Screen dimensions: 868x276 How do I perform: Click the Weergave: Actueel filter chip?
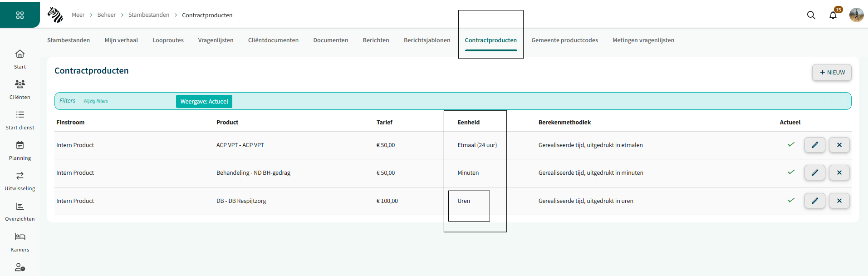[204, 101]
